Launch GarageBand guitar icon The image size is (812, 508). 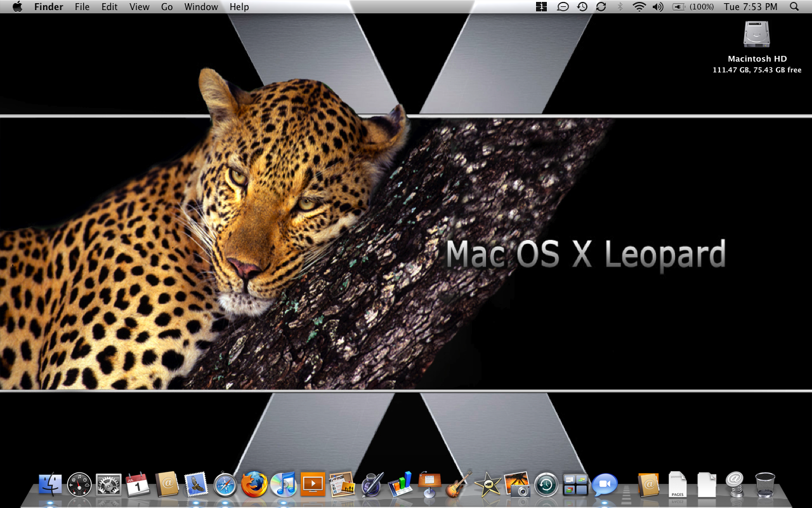click(459, 483)
